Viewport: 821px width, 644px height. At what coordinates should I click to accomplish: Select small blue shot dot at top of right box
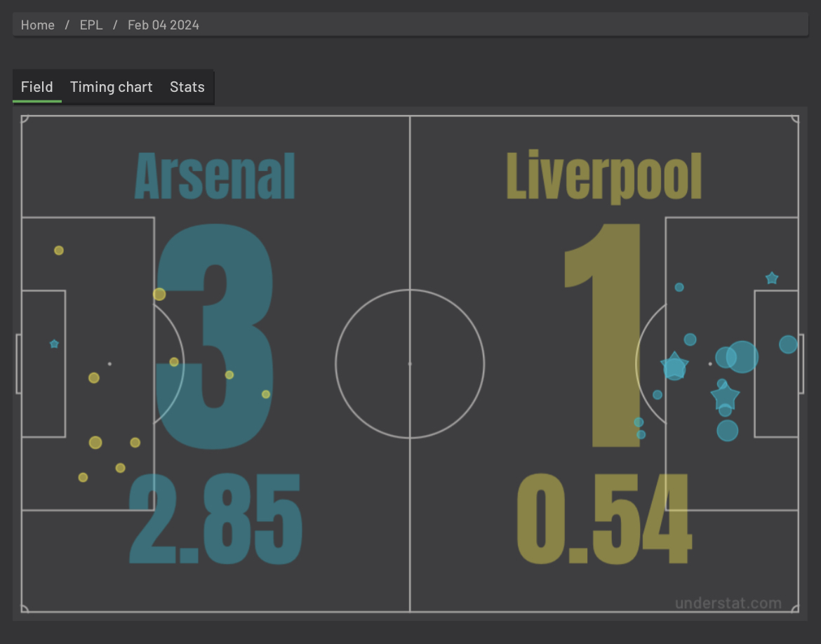click(679, 287)
